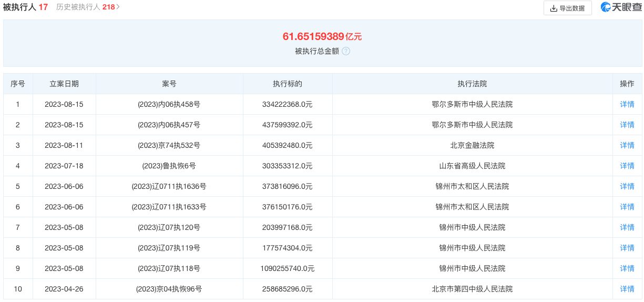Open 详情 for case (2023)鲁执恢6号
Image resolution: width=644 pixels, height=302 pixels.
pos(627,166)
